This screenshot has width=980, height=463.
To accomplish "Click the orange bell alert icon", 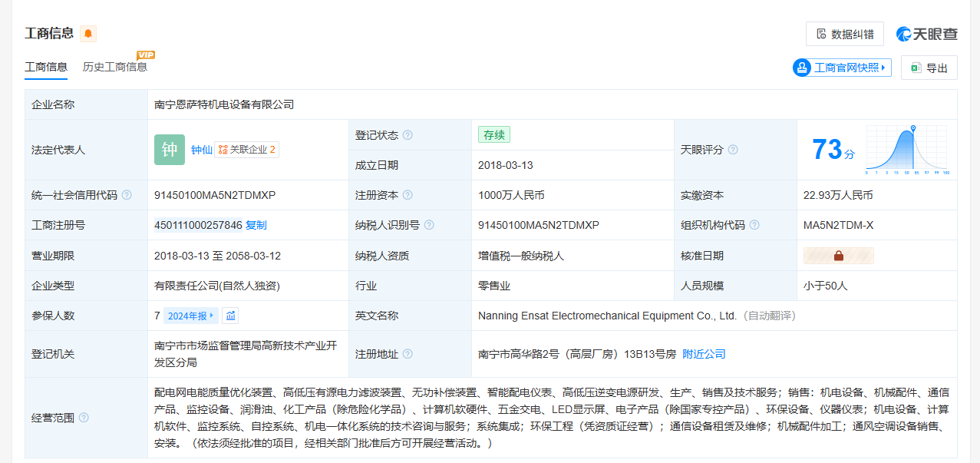I will coord(88,34).
